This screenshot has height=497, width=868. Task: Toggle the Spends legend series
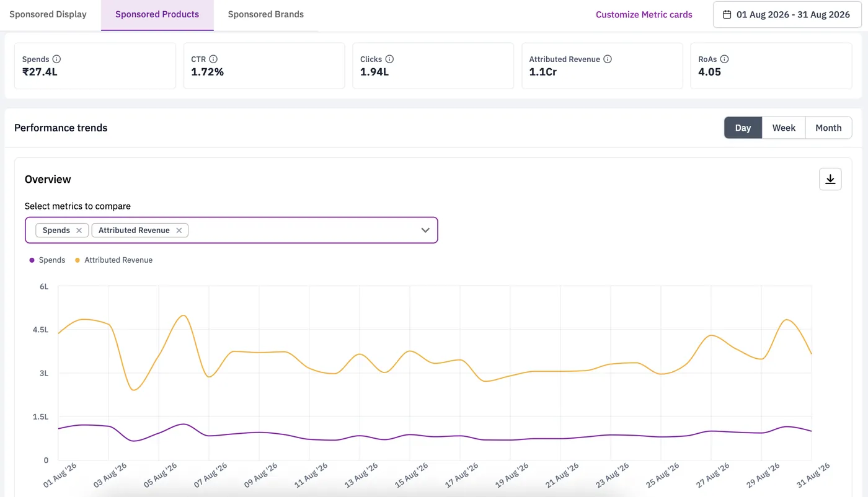(47, 260)
